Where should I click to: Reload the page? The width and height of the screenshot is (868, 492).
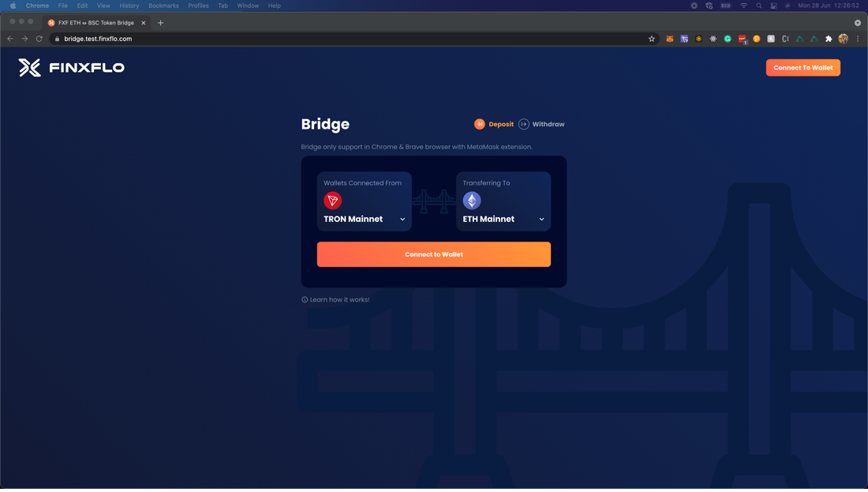coord(39,39)
